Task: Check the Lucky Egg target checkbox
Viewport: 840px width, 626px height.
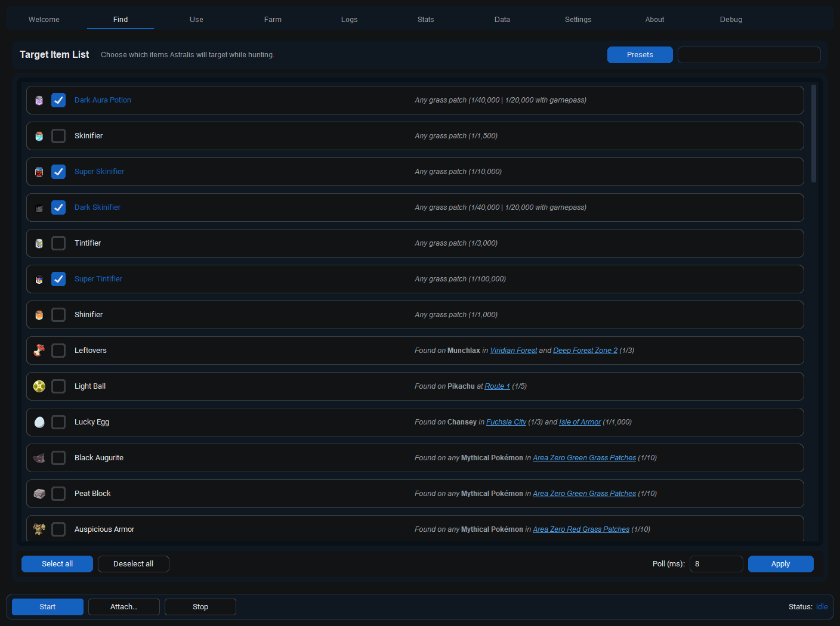Action: 58,422
